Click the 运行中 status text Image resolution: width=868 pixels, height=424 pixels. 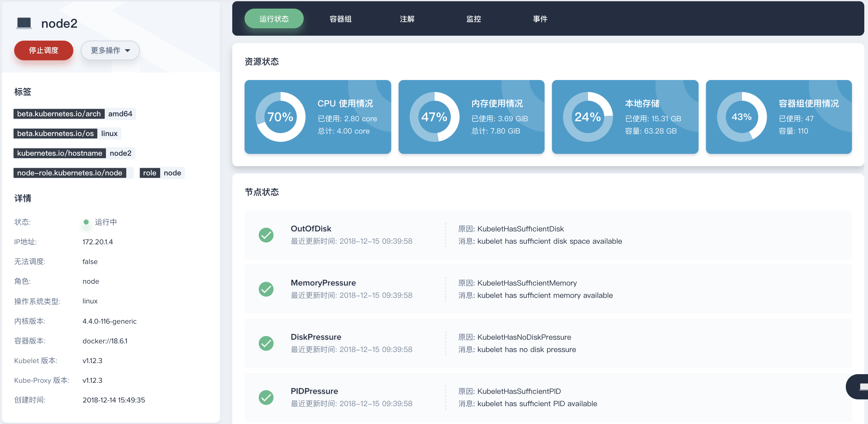[106, 222]
